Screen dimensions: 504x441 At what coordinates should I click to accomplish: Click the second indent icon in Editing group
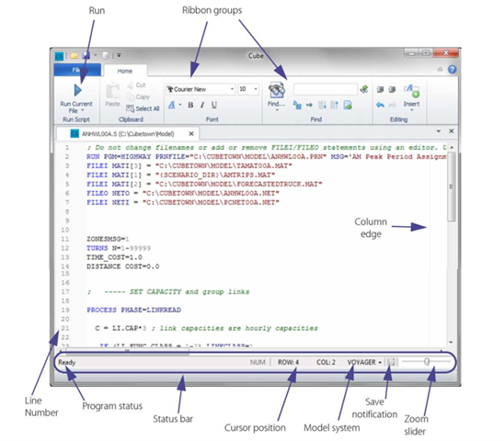[392, 90]
